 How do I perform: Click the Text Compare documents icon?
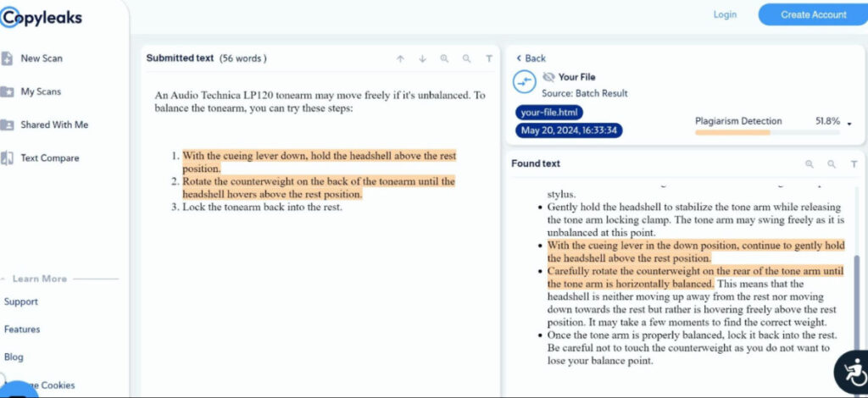[7, 158]
